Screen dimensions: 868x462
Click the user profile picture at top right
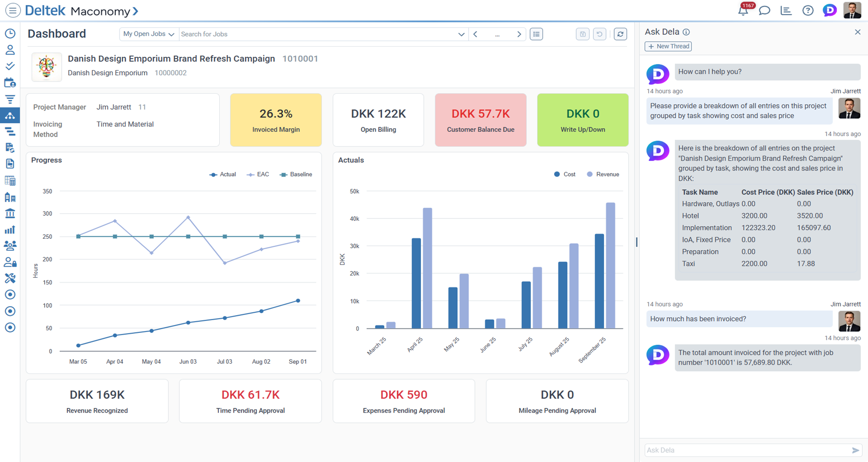click(x=852, y=10)
